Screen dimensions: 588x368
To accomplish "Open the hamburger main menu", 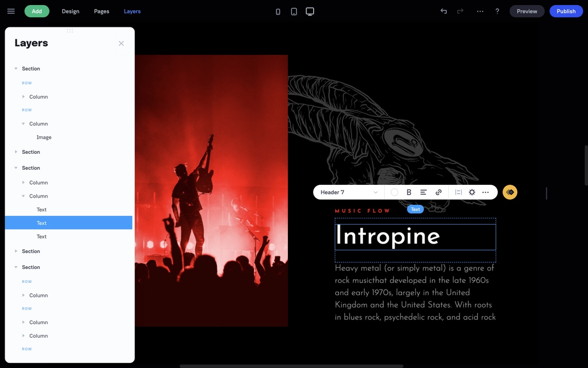I will pos(11,11).
